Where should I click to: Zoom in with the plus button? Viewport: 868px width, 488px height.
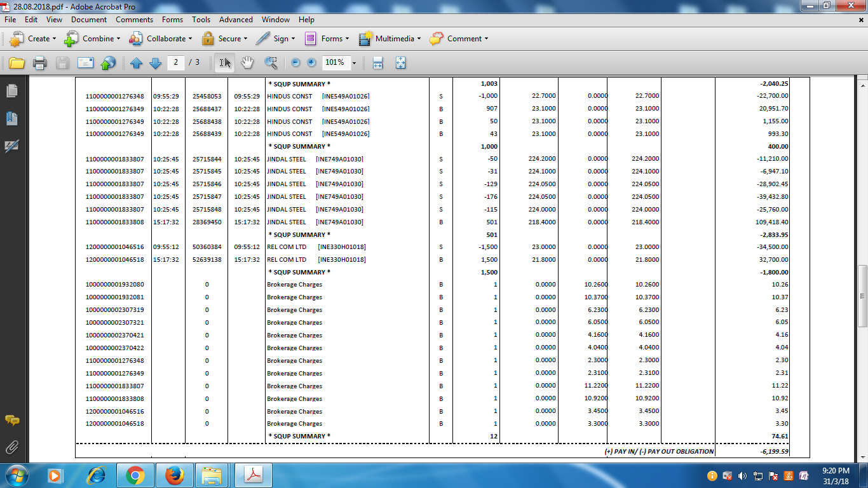pyautogui.click(x=311, y=63)
